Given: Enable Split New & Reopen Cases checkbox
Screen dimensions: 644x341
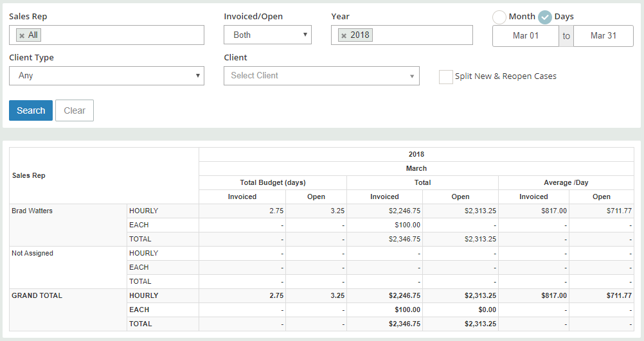Looking at the screenshot, I should coord(445,76).
